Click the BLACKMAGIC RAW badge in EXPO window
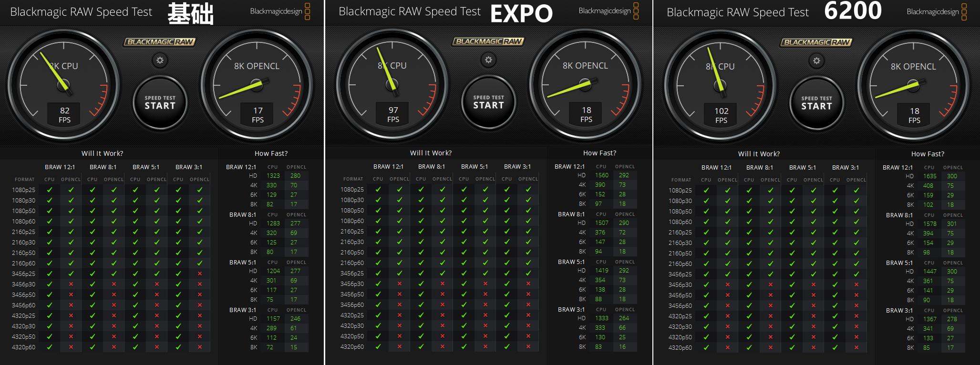 488,41
